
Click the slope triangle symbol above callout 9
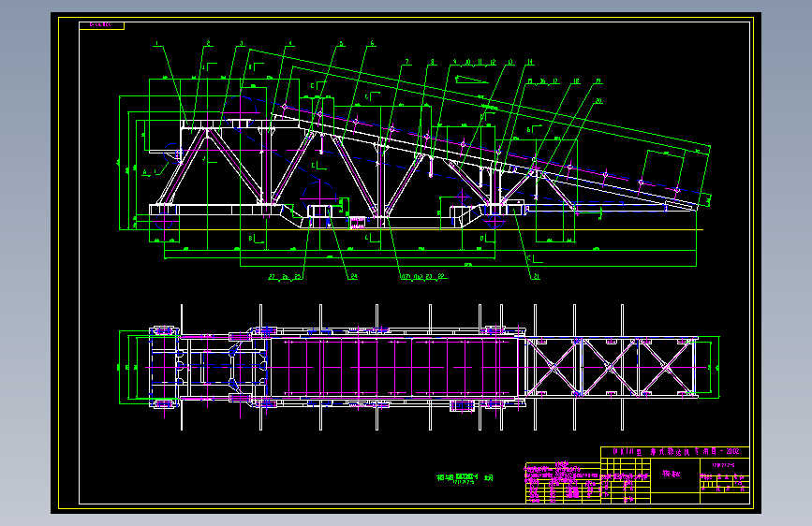click(471, 80)
